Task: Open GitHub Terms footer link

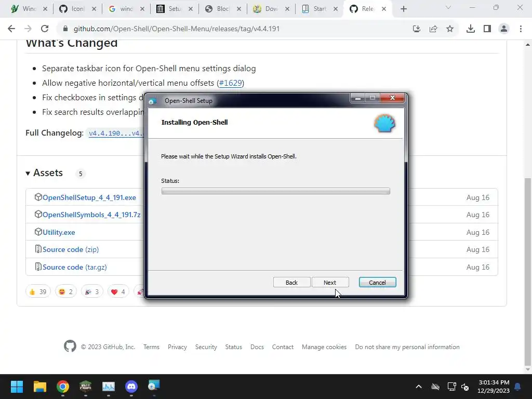Action: pos(151,347)
